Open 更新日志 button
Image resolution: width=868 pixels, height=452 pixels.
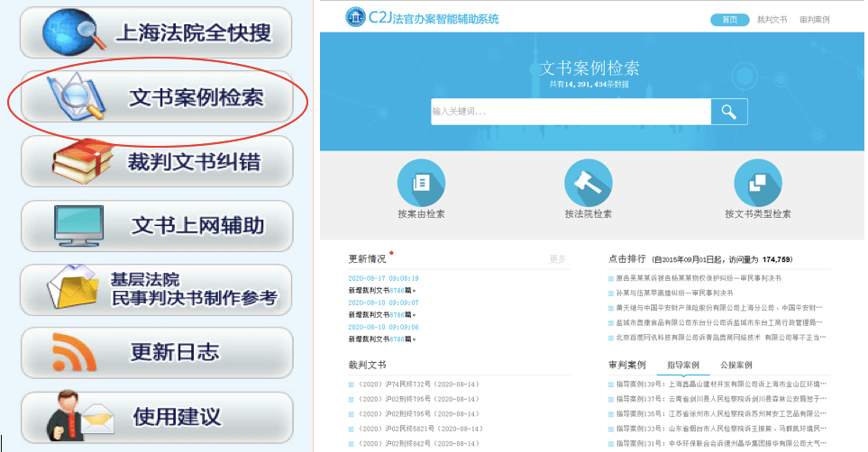click(157, 353)
